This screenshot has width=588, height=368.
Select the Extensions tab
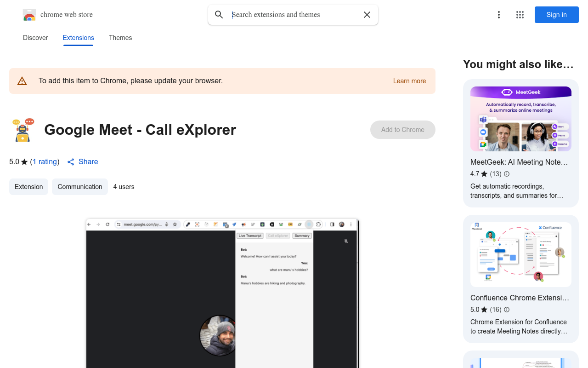(79, 38)
